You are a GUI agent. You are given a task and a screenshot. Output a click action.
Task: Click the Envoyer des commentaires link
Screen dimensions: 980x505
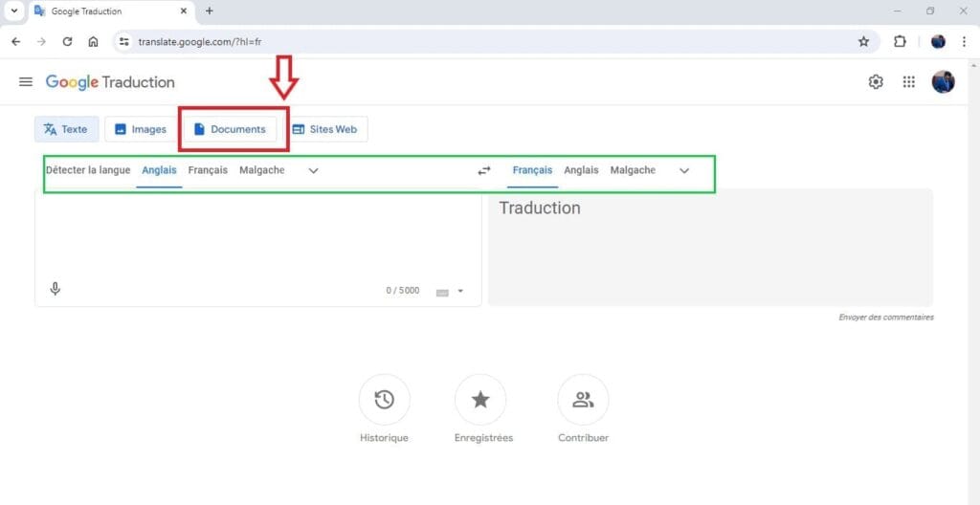885,318
